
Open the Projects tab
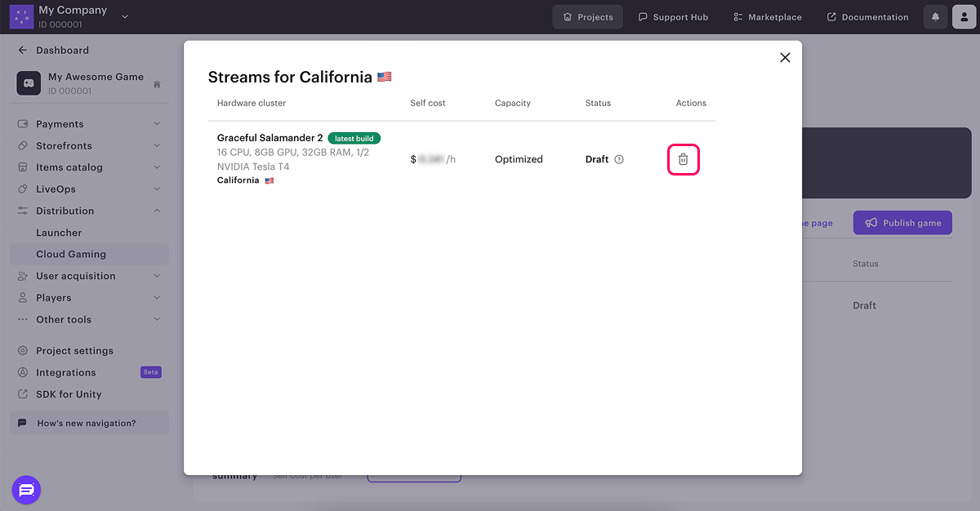(587, 17)
